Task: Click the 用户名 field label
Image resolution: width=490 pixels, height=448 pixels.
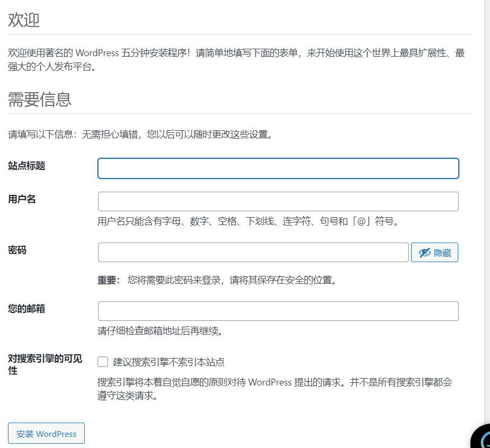Action: (x=22, y=199)
